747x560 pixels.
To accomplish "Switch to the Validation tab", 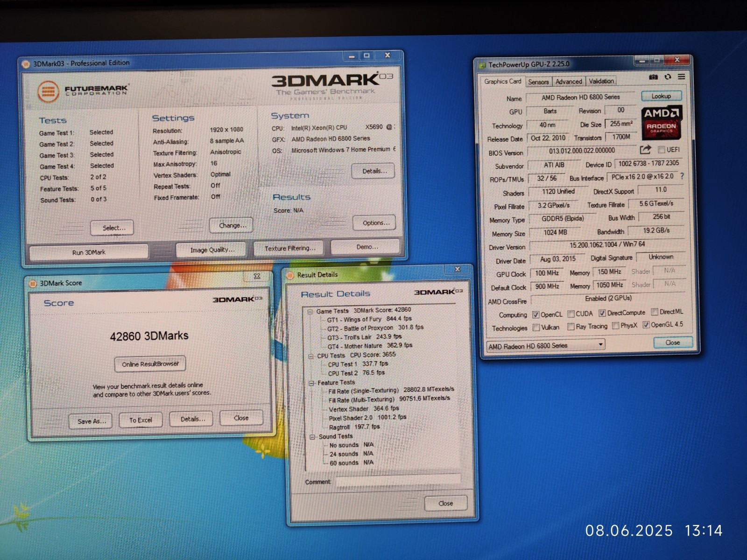I will click(601, 81).
